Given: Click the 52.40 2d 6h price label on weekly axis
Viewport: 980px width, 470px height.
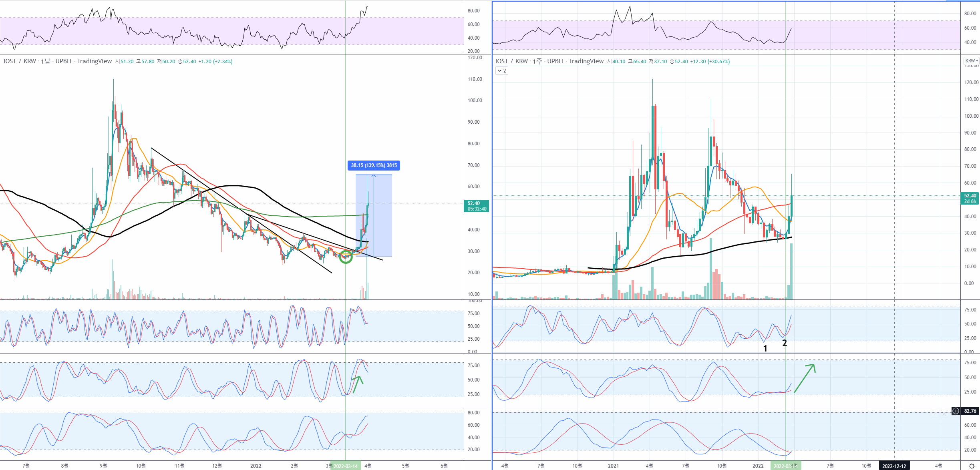Looking at the screenshot, I should pos(970,199).
